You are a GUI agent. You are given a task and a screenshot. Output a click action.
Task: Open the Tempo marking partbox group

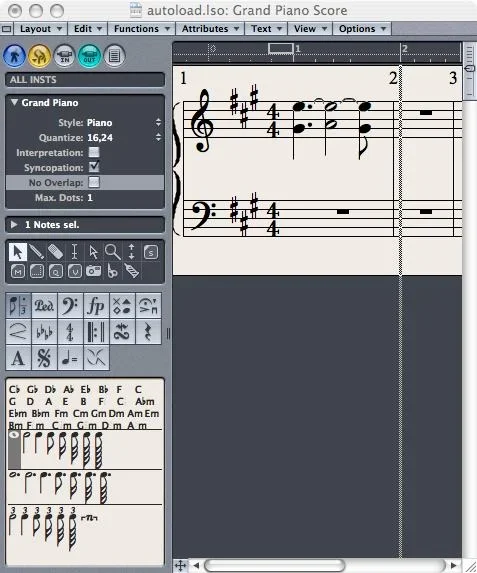(x=70, y=358)
